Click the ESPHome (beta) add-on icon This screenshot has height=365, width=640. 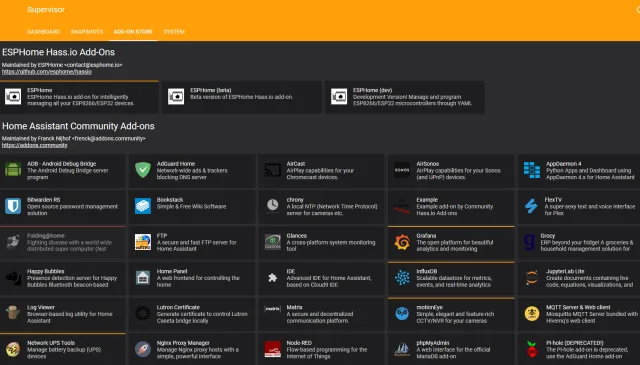point(176,97)
